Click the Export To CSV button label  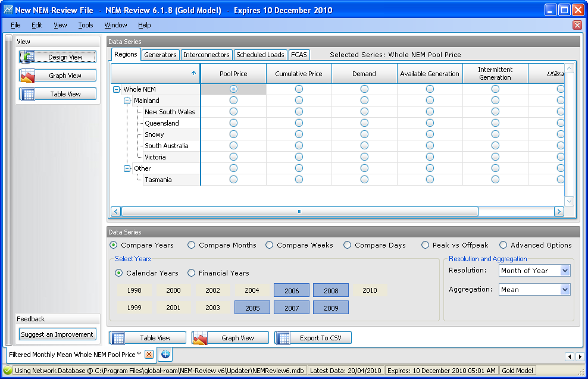321,338
